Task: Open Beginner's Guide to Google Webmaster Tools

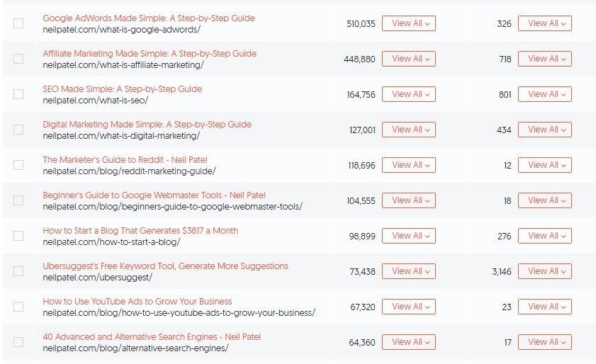Action: click(154, 195)
